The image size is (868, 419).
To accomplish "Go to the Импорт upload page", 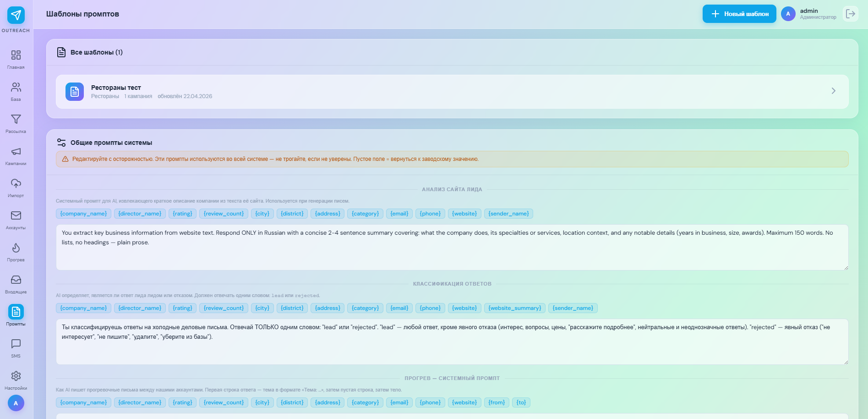I will click(16, 188).
